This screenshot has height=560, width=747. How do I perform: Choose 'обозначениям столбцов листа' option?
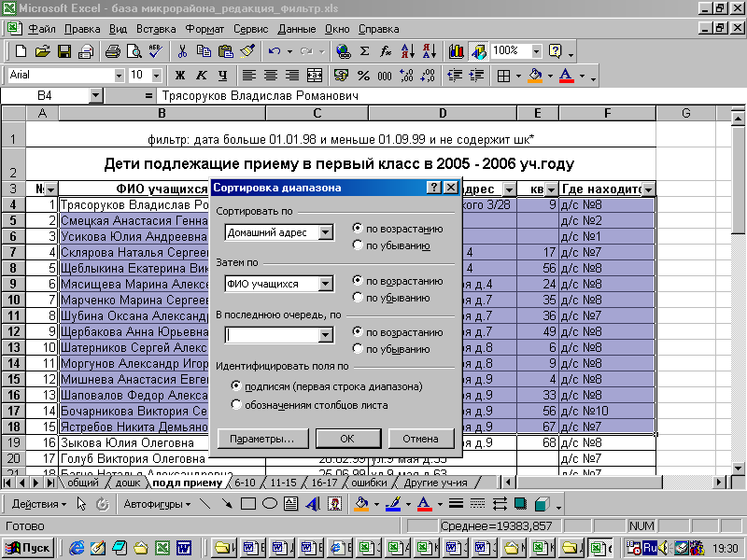pos(236,404)
